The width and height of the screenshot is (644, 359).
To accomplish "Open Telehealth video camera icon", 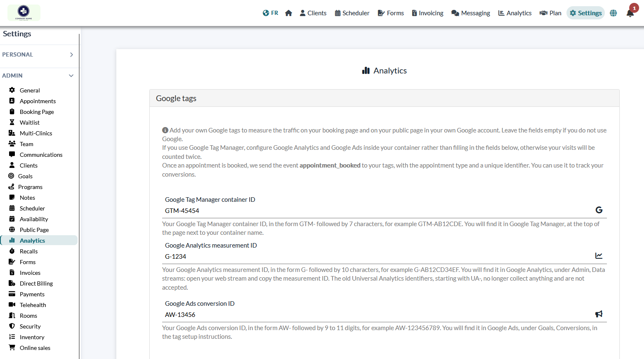I will [12, 305].
